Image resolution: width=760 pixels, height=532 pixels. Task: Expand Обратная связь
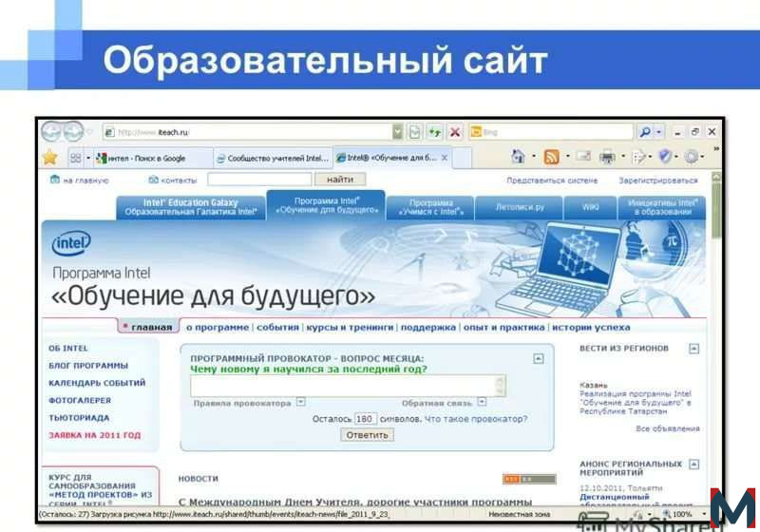[x=482, y=402]
